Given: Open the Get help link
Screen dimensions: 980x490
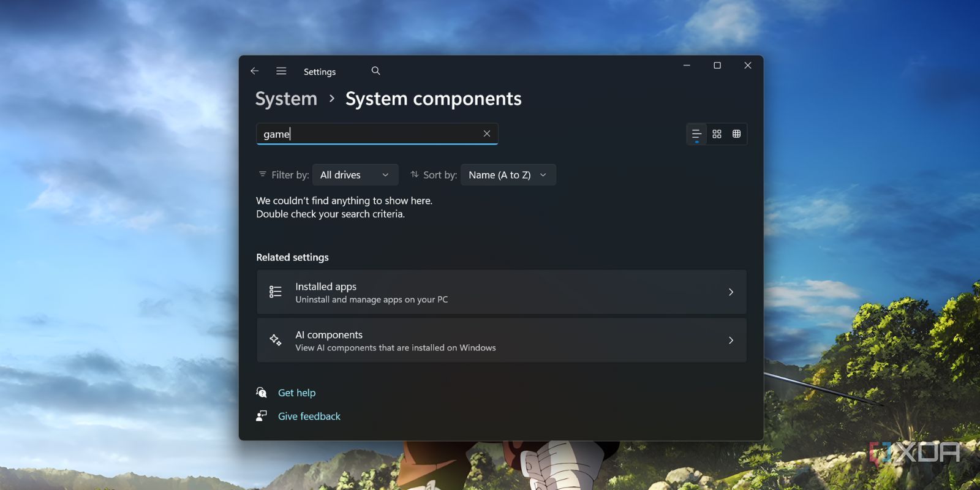Looking at the screenshot, I should (297, 393).
